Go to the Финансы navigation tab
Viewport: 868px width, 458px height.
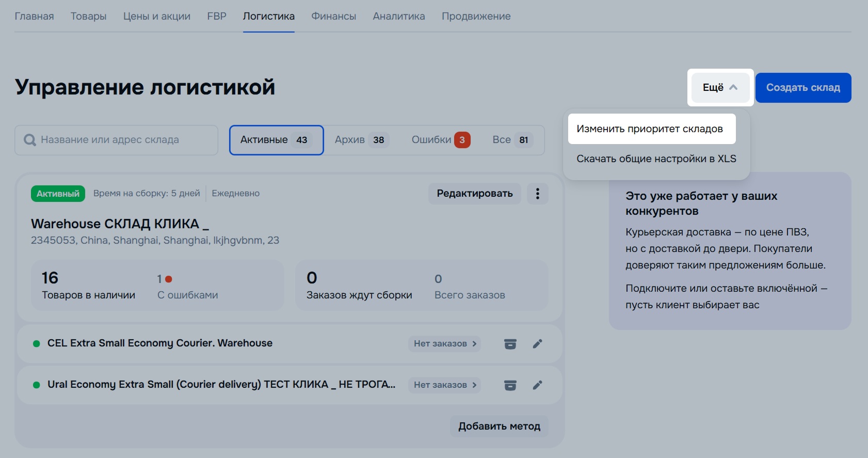[333, 17]
